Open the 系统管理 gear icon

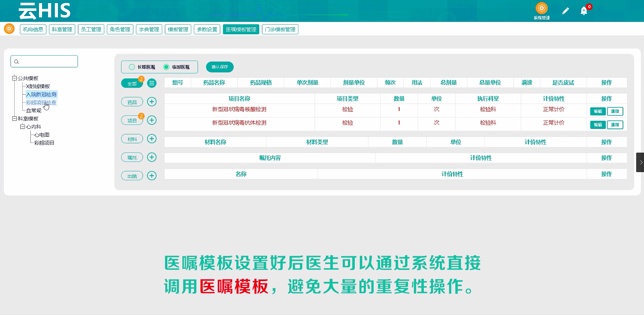tap(541, 8)
